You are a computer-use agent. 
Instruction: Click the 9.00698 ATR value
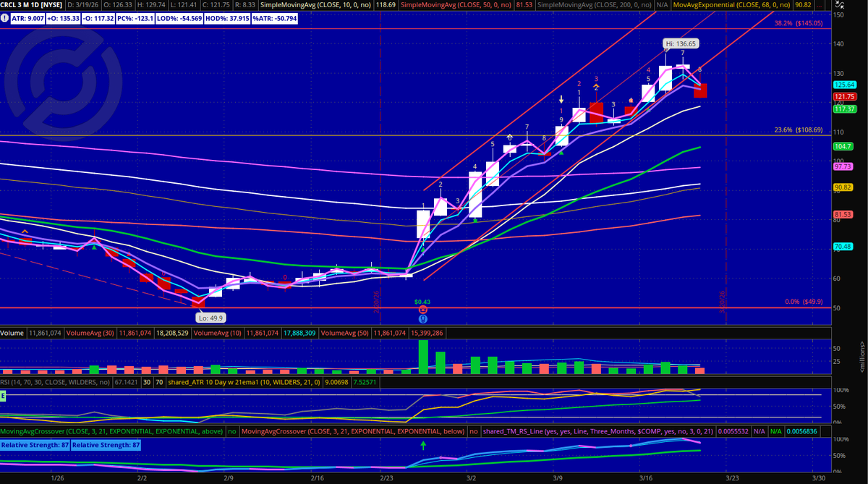(x=335, y=382)
